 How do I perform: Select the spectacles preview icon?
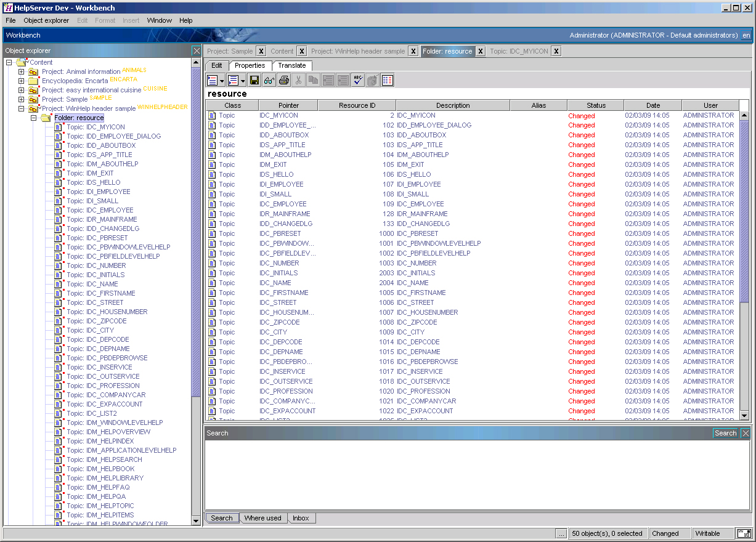click(269, 80)
